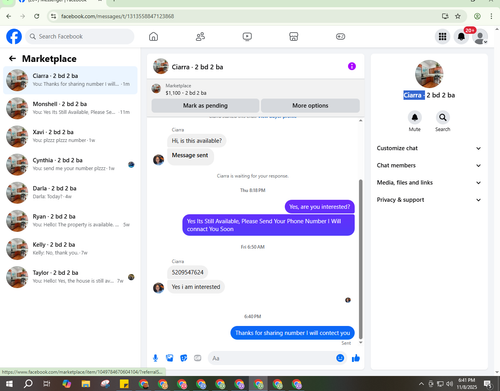Viewport: 500px width, 391px height.
Task: Click the large listing photo in details panel
Action: click(x=429, y=74)
